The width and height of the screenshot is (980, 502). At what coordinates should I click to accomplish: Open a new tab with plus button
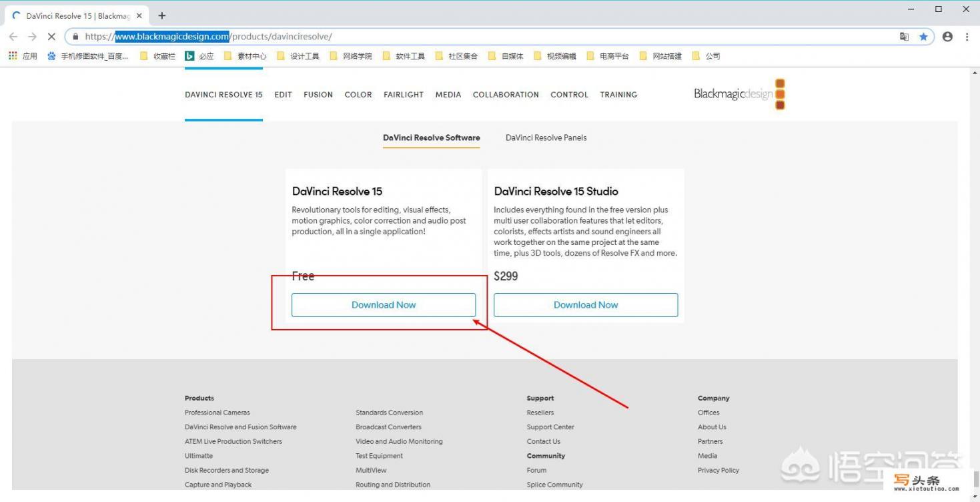(161, 15)
